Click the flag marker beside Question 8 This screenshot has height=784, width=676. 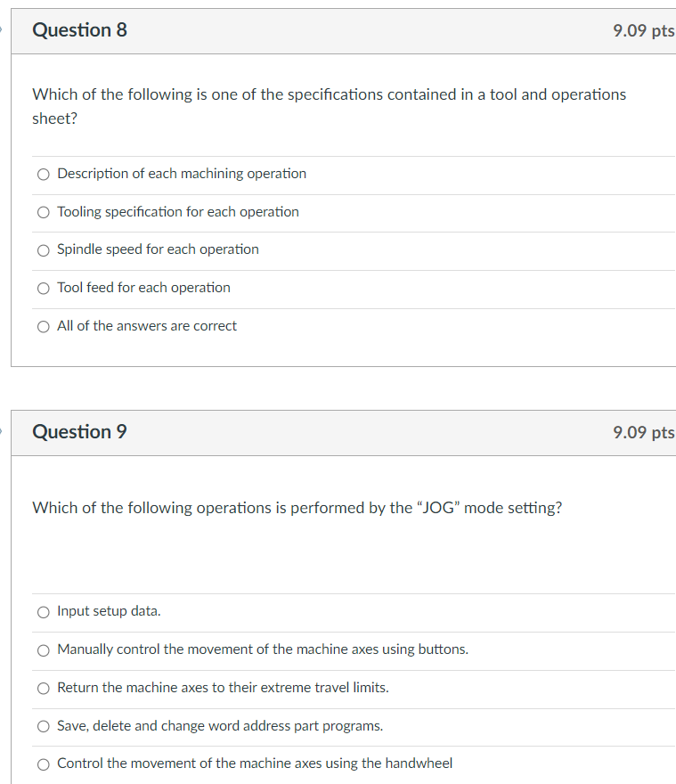[1, 30]
